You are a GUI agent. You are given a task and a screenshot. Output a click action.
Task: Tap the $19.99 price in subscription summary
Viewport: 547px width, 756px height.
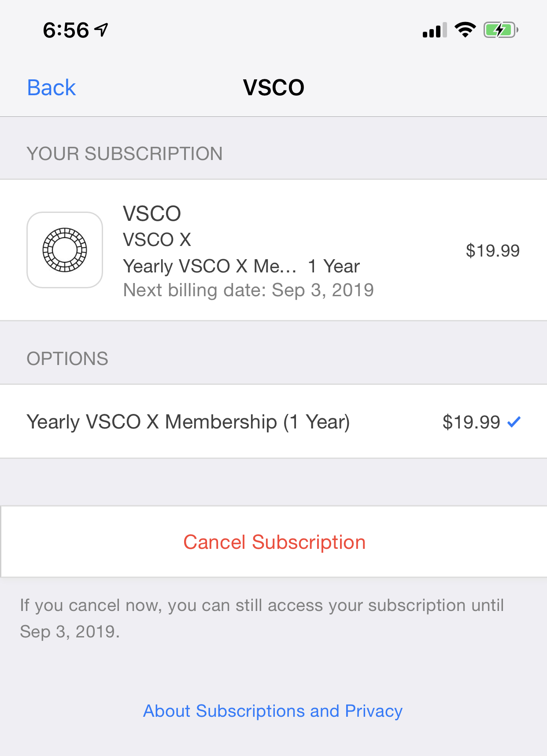pos(492,250)
